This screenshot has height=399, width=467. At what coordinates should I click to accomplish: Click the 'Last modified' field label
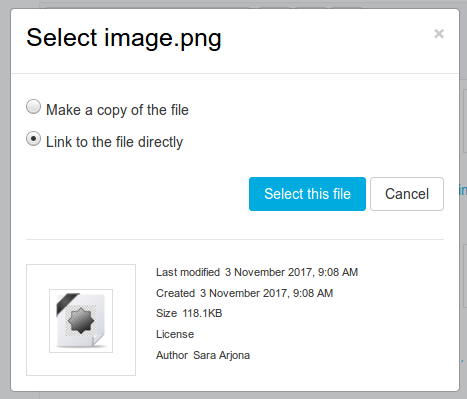click(x=188, y=272)
